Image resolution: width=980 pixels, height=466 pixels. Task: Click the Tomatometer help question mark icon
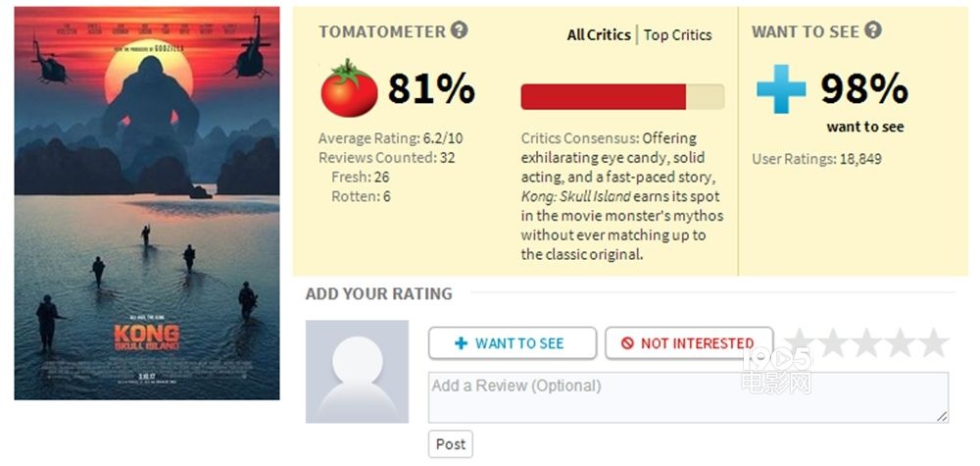click(459, 31)
